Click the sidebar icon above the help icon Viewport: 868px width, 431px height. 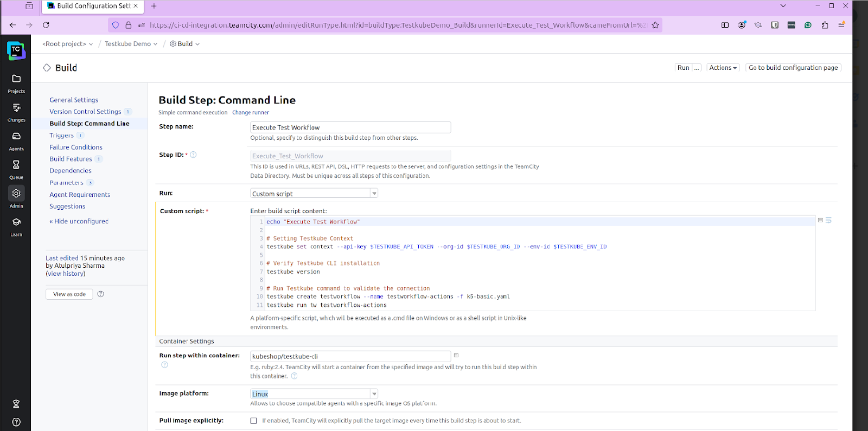point(16,404)
